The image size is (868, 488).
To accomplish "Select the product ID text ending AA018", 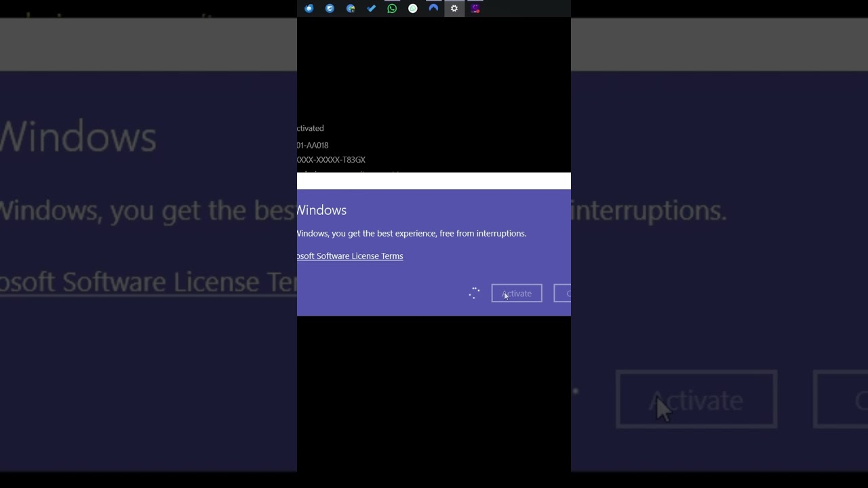I will [313, 145].
